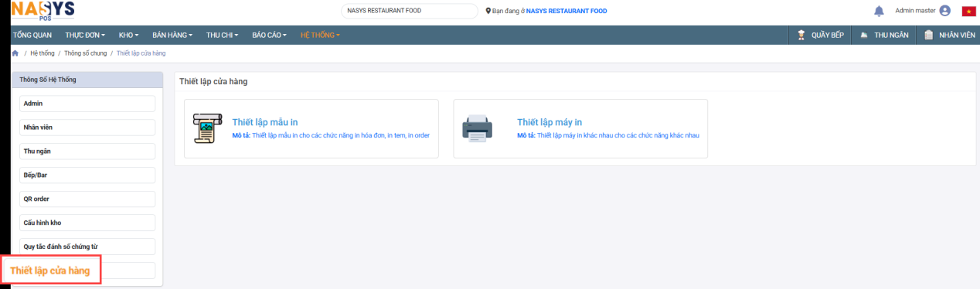This screenshot has height=289, width=980.
Task: Select QR order in the sidebar list
Action: (87, 199)
